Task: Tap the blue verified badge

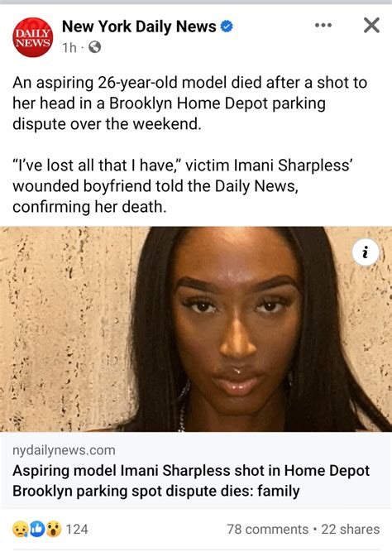Action: pos(227,26)
